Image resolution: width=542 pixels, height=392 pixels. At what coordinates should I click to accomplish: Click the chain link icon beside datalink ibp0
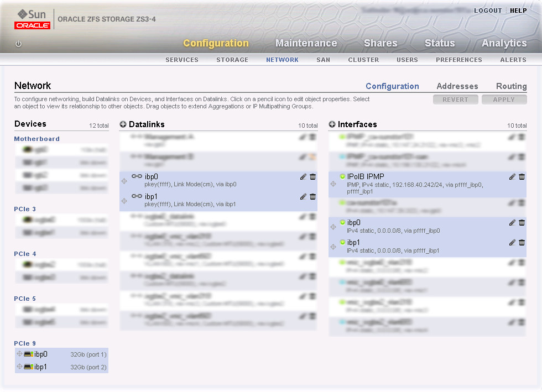137,176
